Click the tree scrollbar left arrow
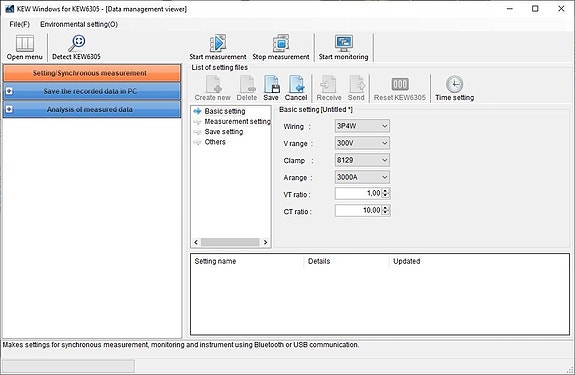 tap(196, 242)
